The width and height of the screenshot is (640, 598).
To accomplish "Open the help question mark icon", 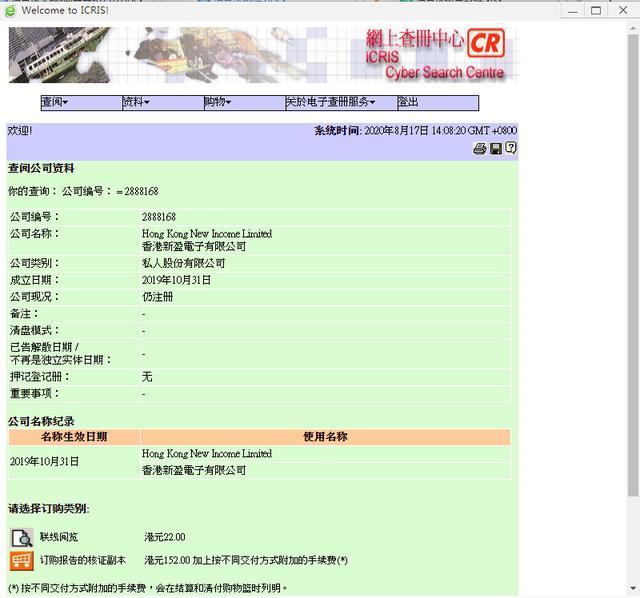I will click(511, 148).
